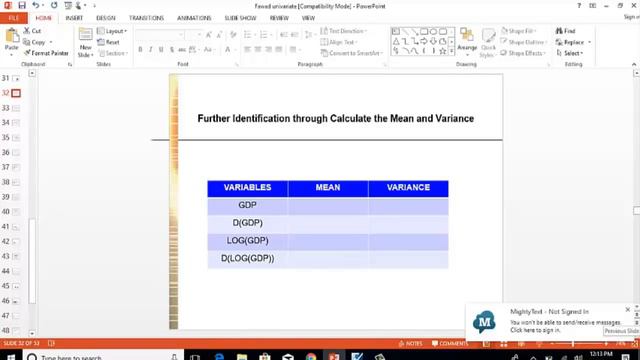Select the star shape in the gallery
This screenshot has width=640, height=360.
pyautogui.click(x=442, y=51)
